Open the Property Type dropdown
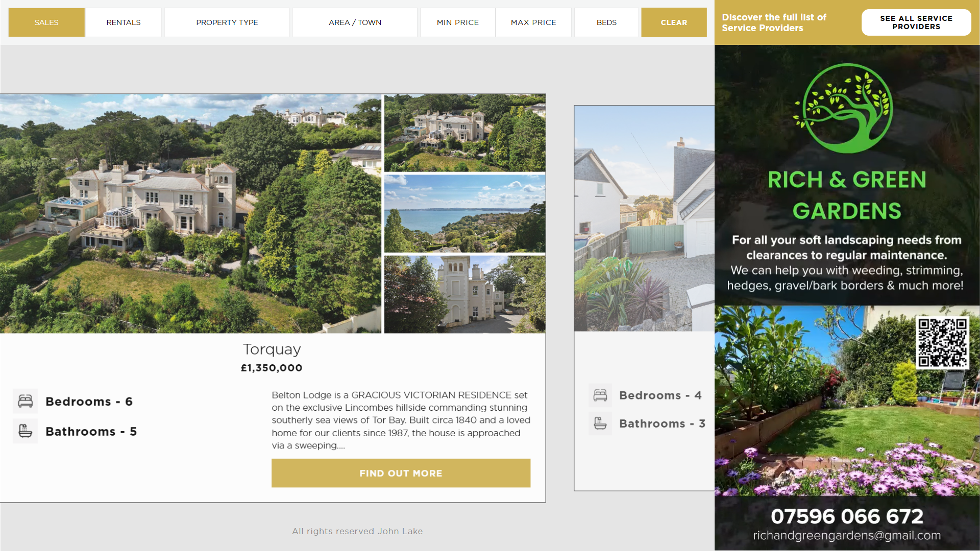Screen dimensions: 980x551 pos(227,22)
